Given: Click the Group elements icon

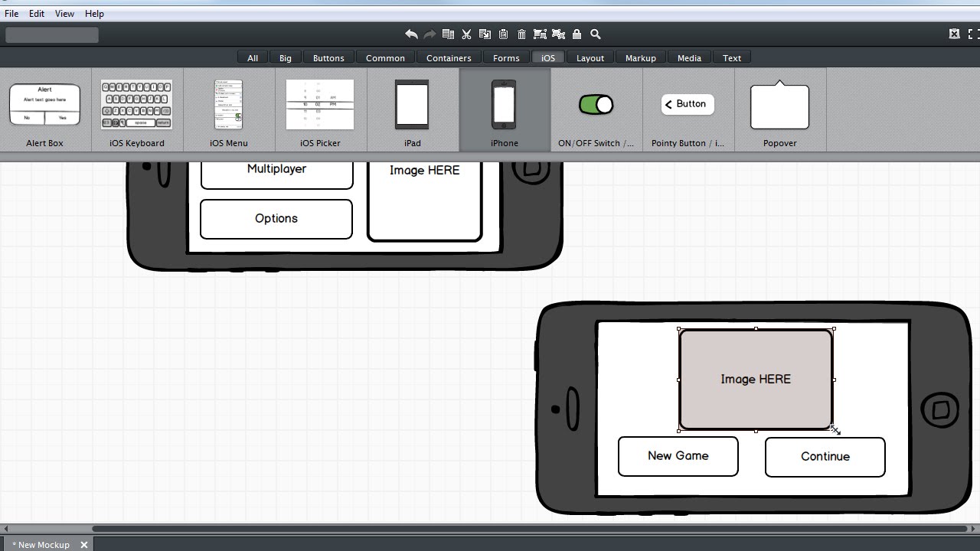Looking at the screenshot, I should [x=541, y=34].
